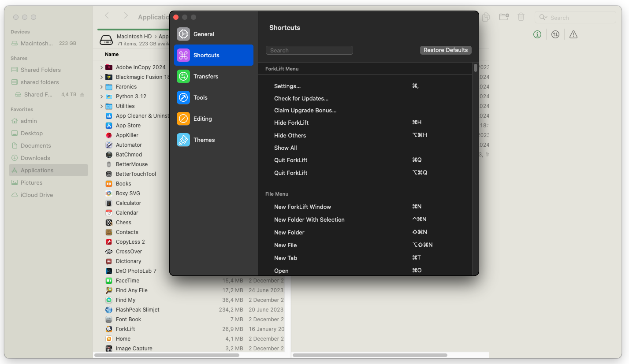Click the New Folder shortcut entry
This screenshot has height=364, width=629.
pos(289,232)
